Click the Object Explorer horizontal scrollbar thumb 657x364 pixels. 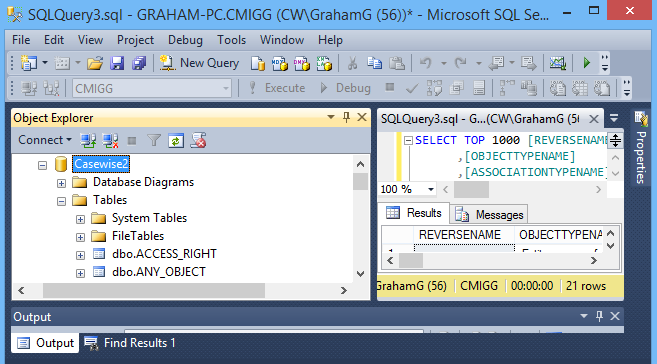click(154, 290)
